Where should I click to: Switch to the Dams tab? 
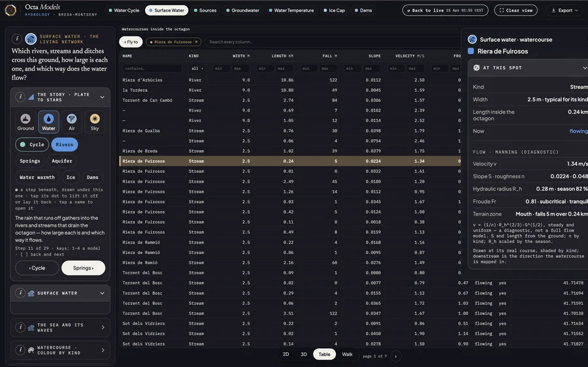point(363,10)
